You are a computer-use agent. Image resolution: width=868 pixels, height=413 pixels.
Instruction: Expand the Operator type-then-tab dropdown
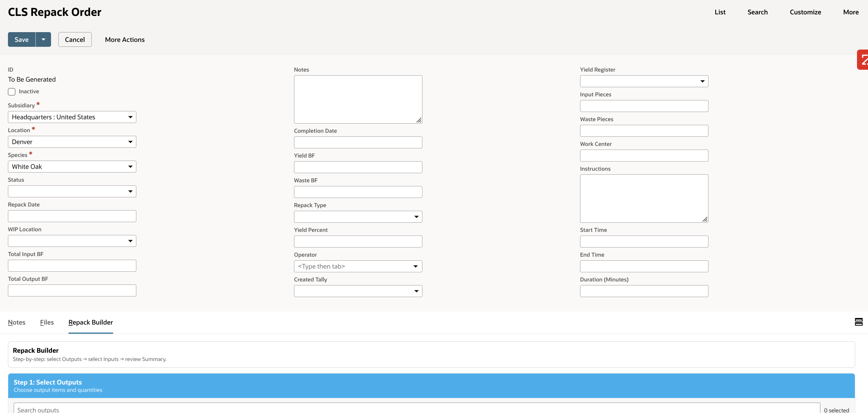coord(358,266)
